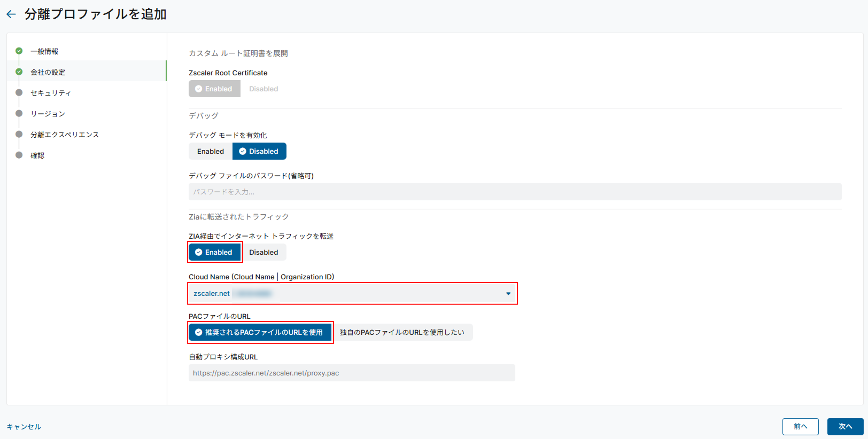Enable debug mode toggle
This screenshot has width=868, height=439.
[210, 152]
